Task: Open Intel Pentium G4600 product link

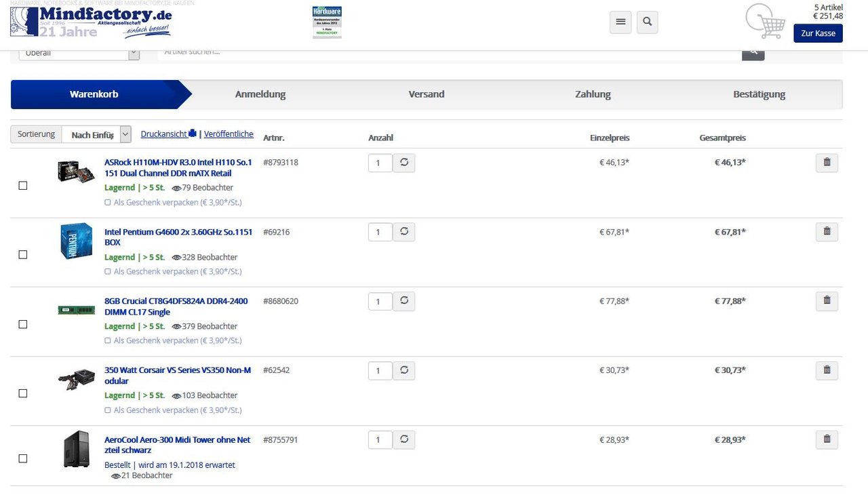Action: [x=178, y=237]
